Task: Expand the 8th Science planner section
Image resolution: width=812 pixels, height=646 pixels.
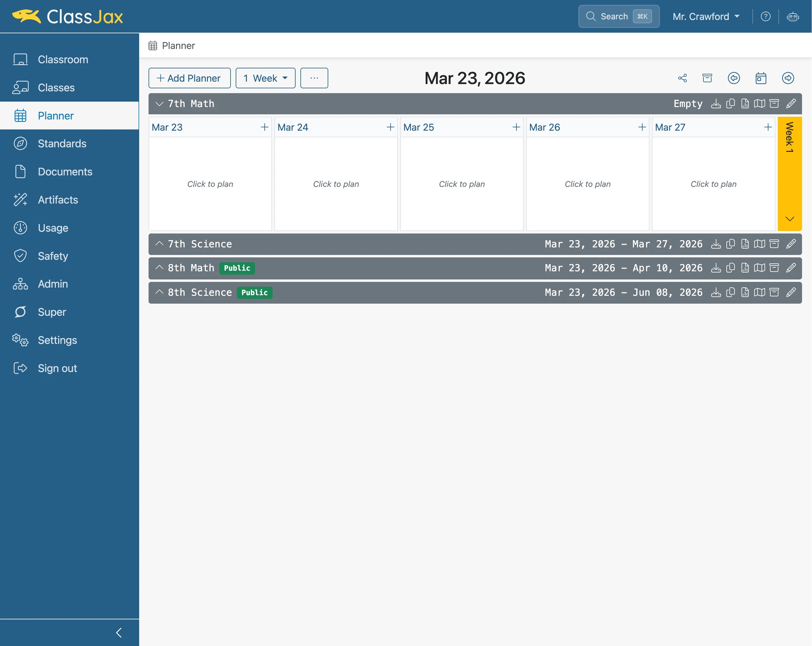Action: (x=159, y=292)
